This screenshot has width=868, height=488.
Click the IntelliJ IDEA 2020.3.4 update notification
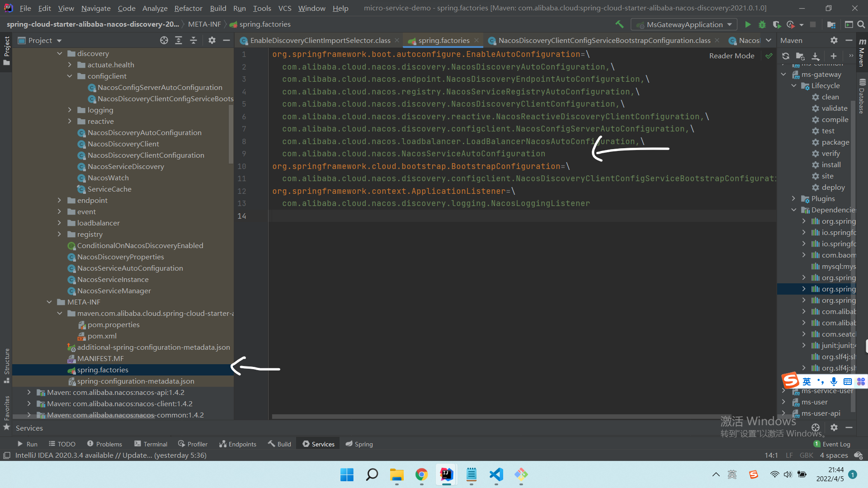click(x=111, y=455)
